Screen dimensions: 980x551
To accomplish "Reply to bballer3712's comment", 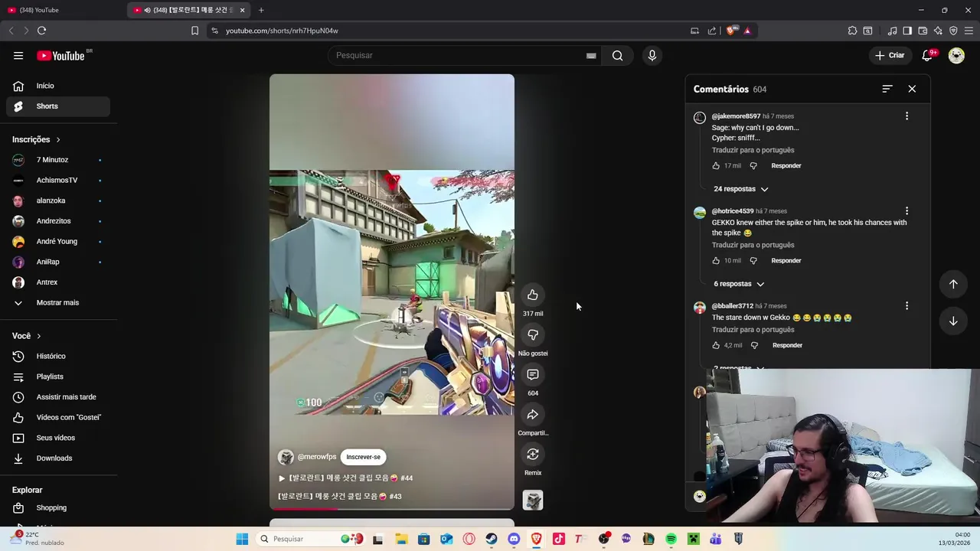I will 787,345.
